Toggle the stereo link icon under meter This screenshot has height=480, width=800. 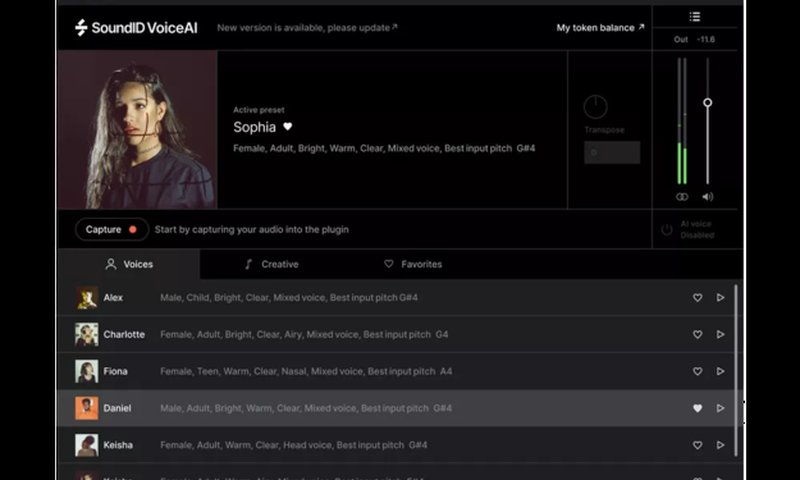point(682,197)
